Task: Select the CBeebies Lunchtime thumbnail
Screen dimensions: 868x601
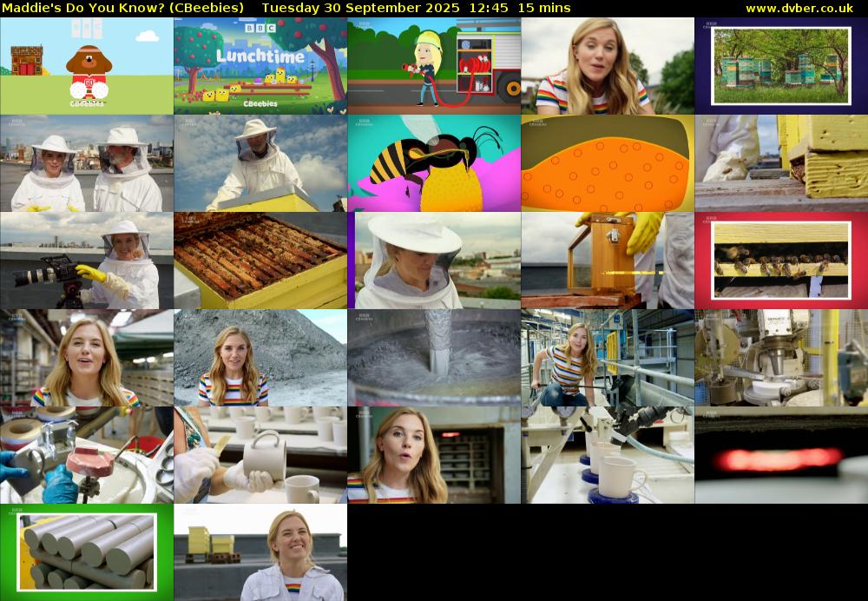Action: 260,66
